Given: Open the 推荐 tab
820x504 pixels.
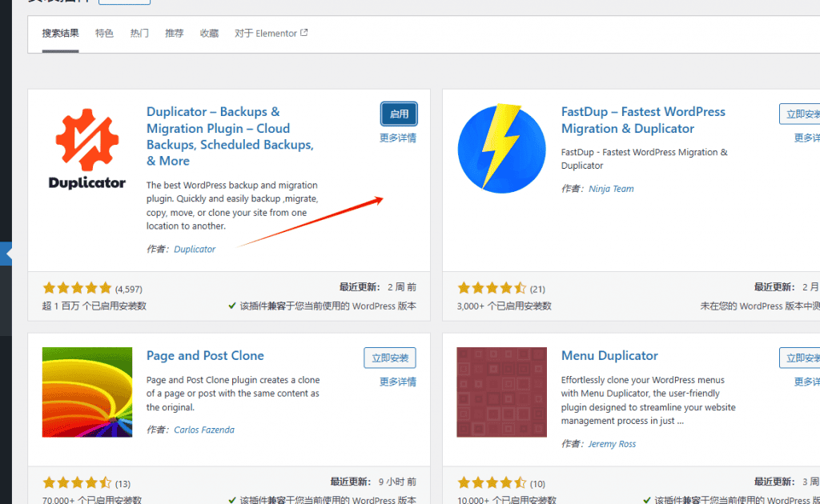Looking at the screenshot, I should click(x=174, y=33).
